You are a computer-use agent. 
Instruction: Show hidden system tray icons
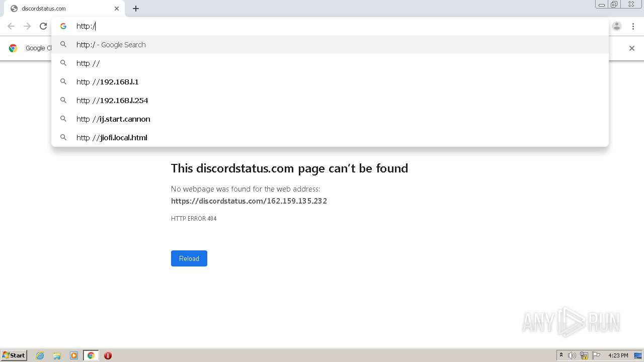coord(561,355)
